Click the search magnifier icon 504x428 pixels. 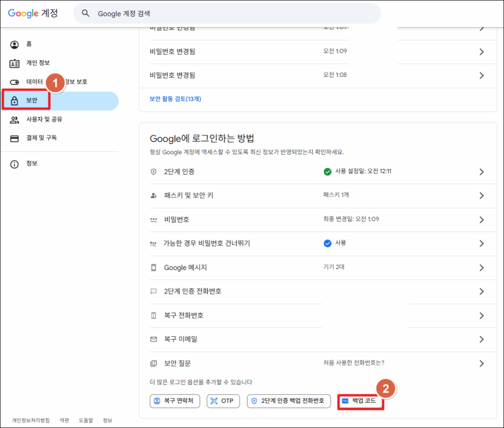86,14
